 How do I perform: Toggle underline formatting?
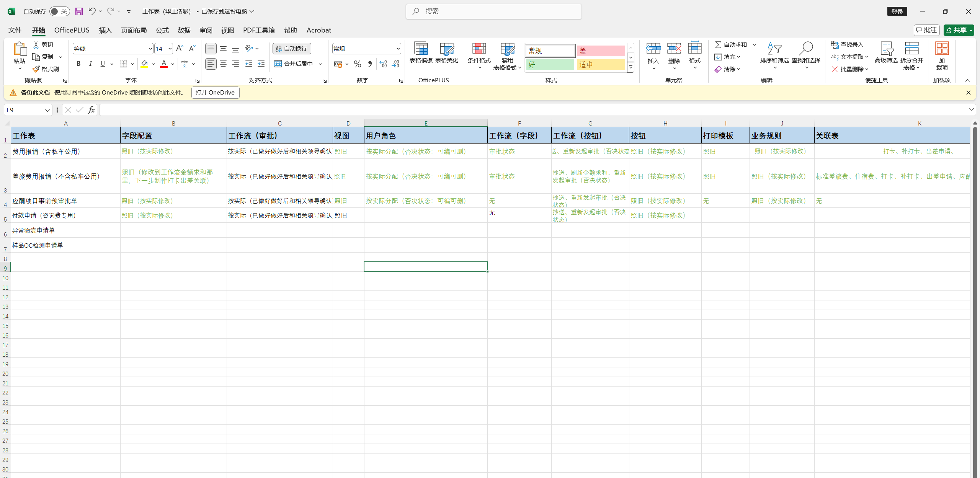click(x=103, y=64)
